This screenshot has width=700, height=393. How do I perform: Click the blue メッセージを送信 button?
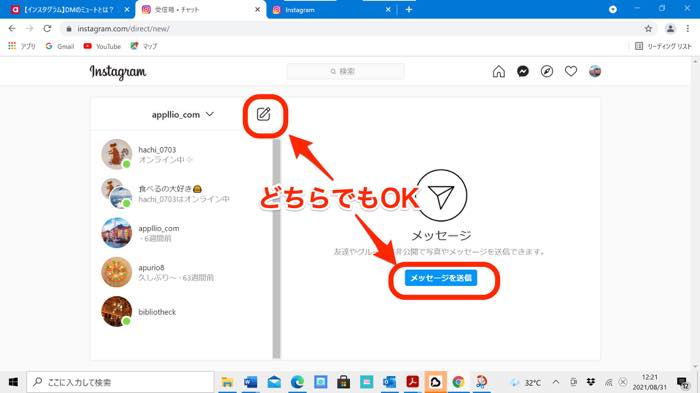pos(441,278)
